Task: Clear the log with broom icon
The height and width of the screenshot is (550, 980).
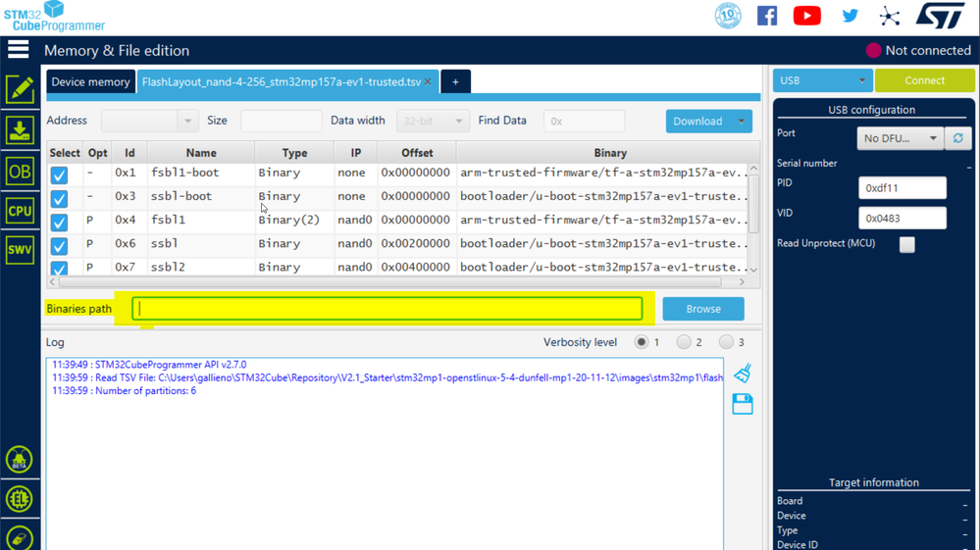Action: point(743,374)
